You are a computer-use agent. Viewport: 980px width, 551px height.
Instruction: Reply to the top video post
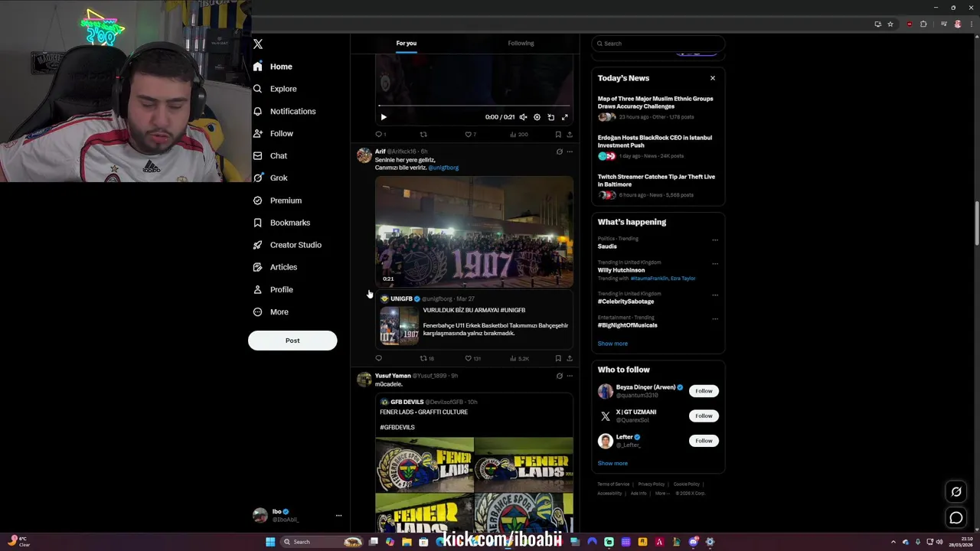click(x=380, y=135)
